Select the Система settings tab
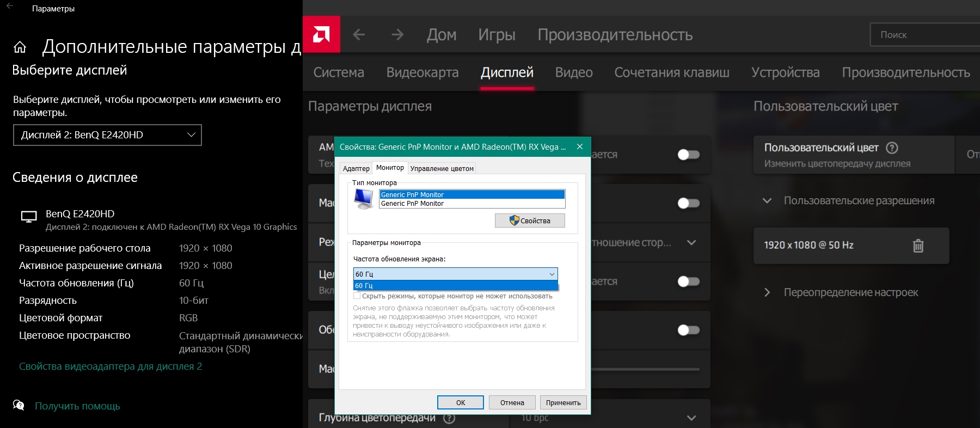 [x=339, y=72]
